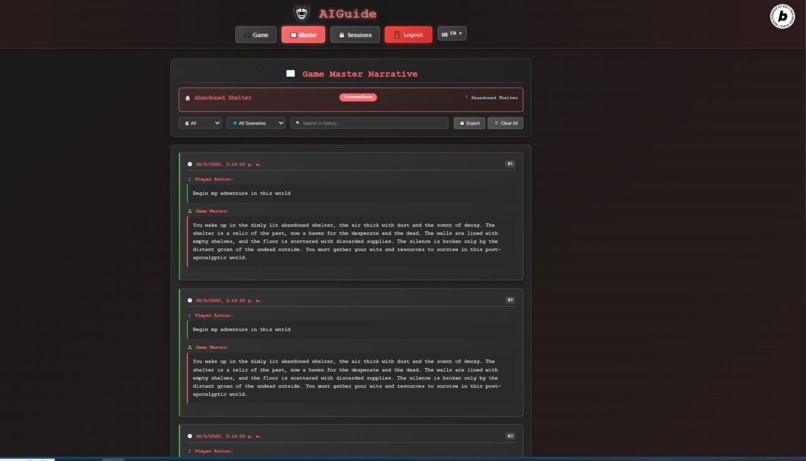
Task: Open the All Scenarios dropdown
Action: 255,123
